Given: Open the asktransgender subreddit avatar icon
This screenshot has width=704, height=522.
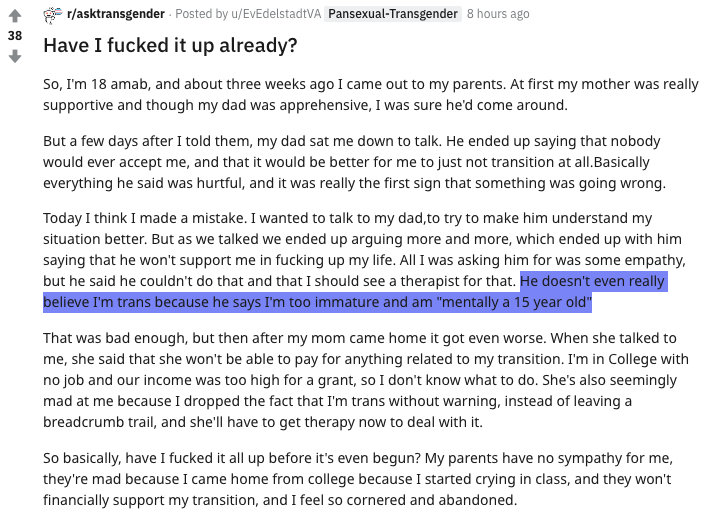Looking at the screenshot, I should (x=53, y=14).
